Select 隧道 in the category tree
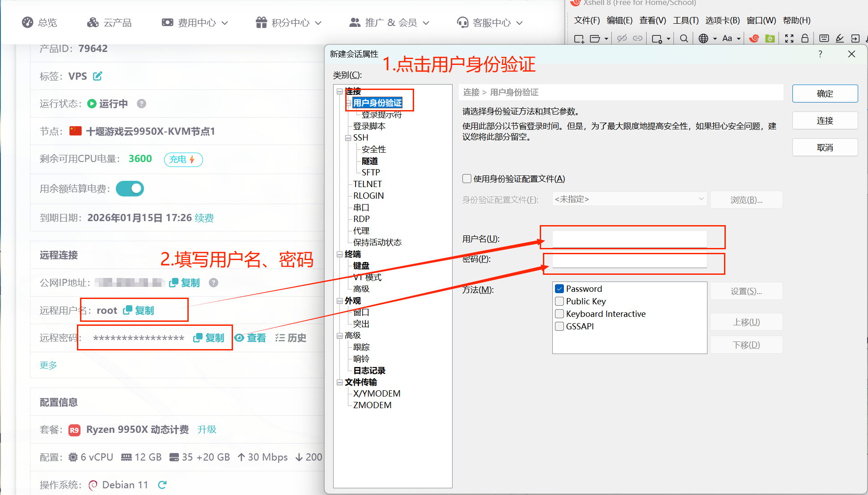Screen dimensions: 868x495 (370, 161)
